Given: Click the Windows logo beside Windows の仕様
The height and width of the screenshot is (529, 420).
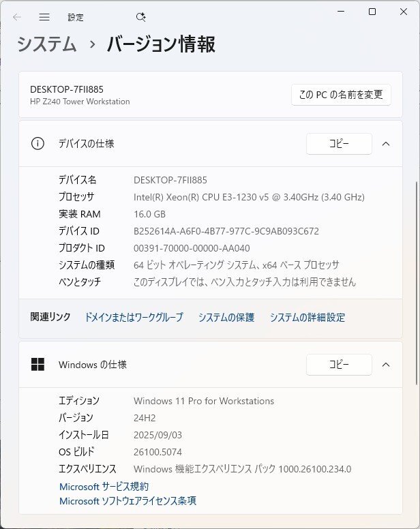Looking at the screenshot, I should (37, 364).
